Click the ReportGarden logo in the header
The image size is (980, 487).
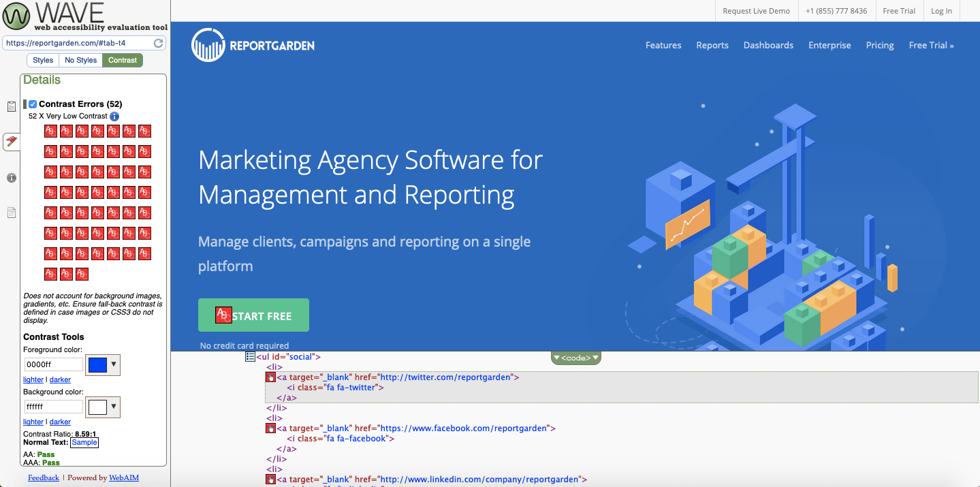point(253,46)
